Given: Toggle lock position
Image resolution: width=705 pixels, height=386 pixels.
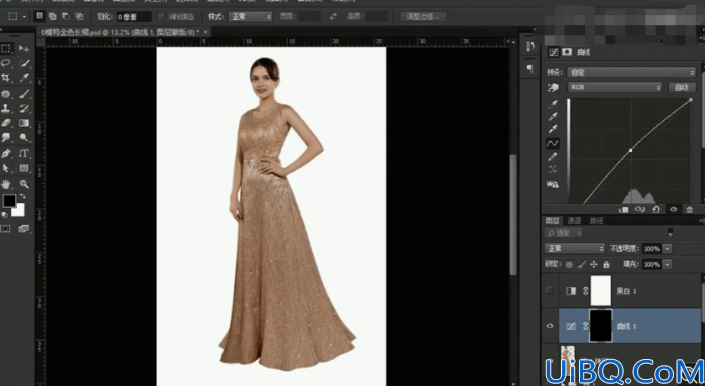Looking at the screenshot, I should [x=594, y=265].
